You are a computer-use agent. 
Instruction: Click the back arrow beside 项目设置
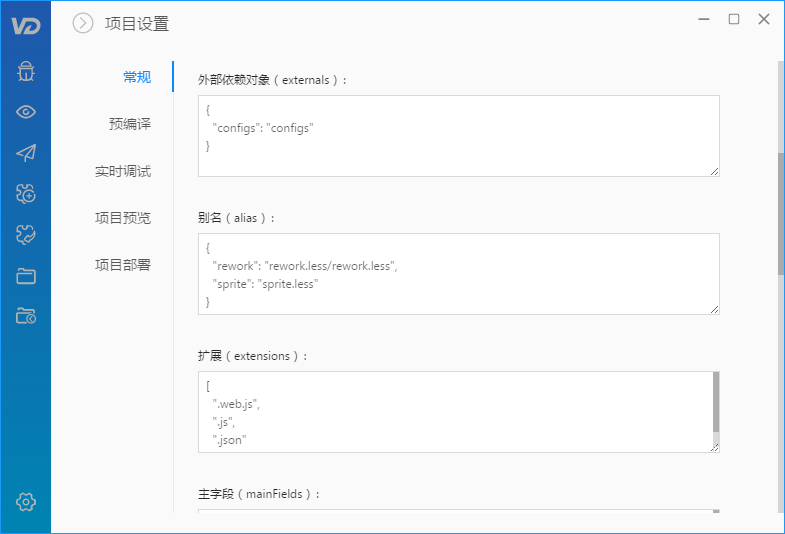83,23
